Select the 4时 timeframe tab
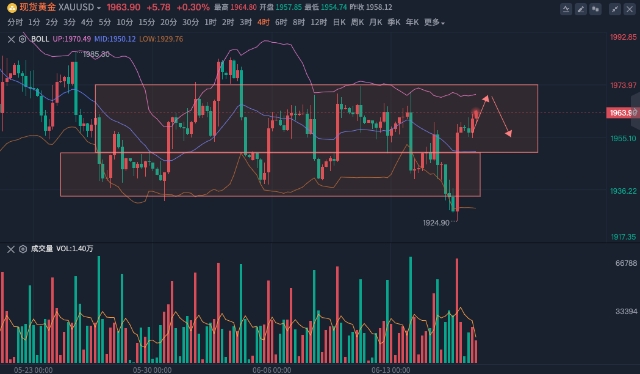Image resolution: width=640 pixels, height=374 pixels. (x=263, y=22)
